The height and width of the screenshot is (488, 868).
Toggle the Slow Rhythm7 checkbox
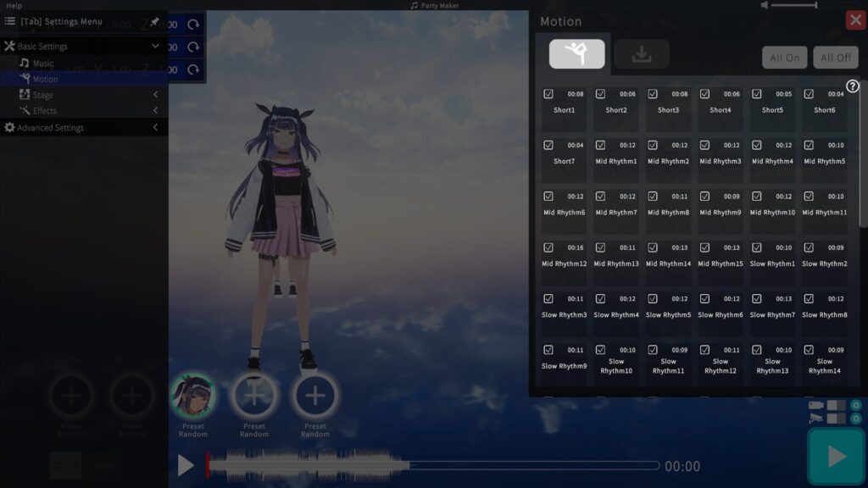tap(757, 298)
